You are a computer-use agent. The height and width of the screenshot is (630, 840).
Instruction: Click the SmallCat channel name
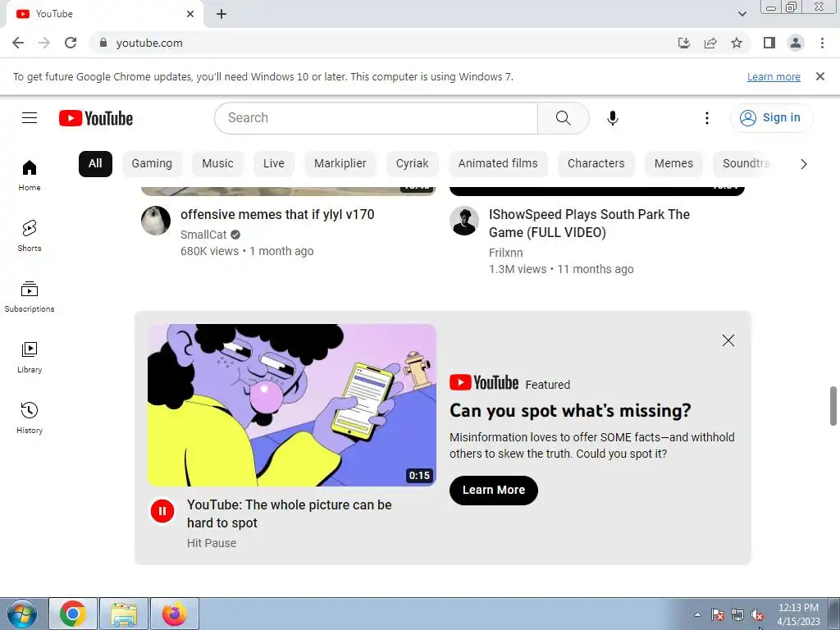203,235
